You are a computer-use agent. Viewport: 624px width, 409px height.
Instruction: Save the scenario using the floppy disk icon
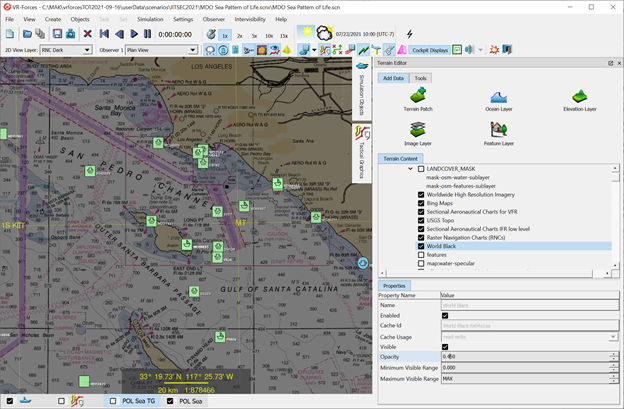pos(57,34)
